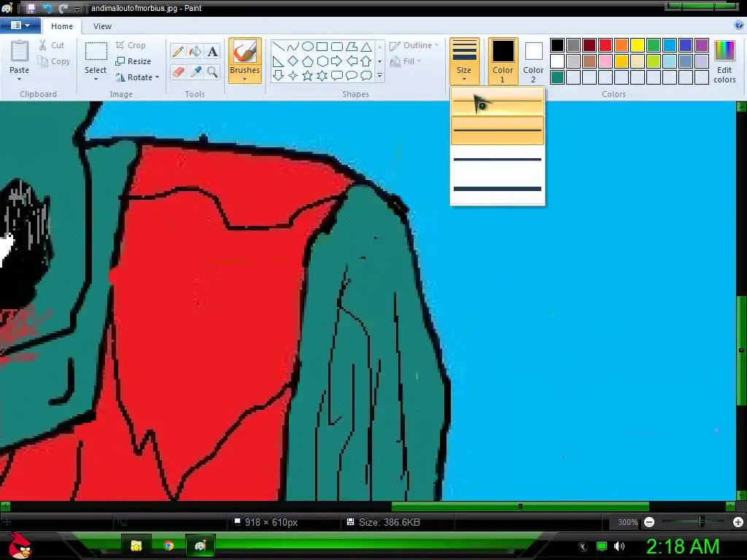Screen dimensions: 747x560
Task: Pick the custom teal color swatch
Action: 557,77
